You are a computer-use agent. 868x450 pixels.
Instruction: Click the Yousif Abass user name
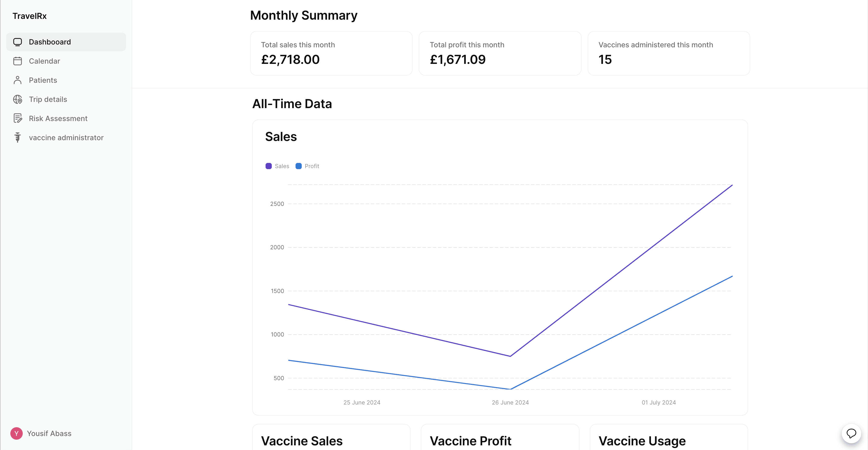pyautogui.click(x=49, y=433)
